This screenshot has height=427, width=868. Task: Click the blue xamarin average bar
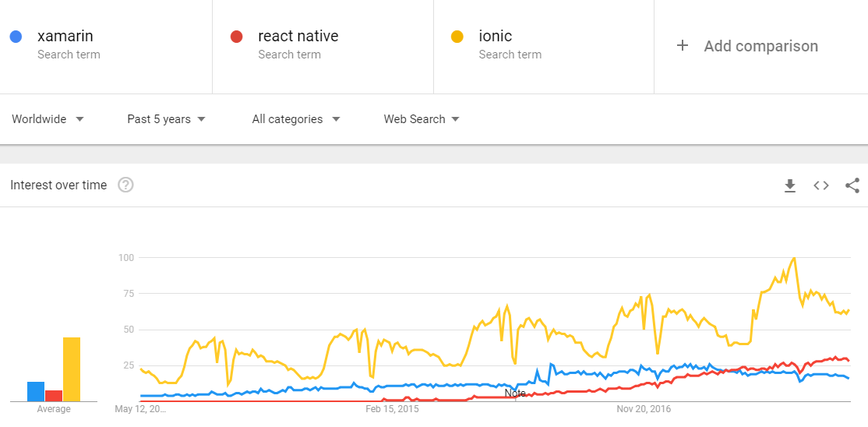click(x=36, y=391)
